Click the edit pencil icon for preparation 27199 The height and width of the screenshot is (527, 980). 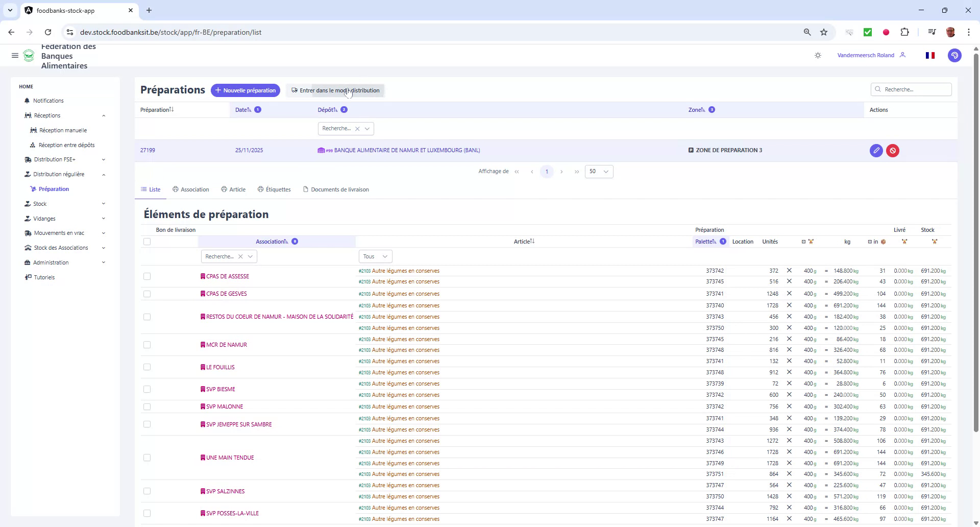[876, 150]
